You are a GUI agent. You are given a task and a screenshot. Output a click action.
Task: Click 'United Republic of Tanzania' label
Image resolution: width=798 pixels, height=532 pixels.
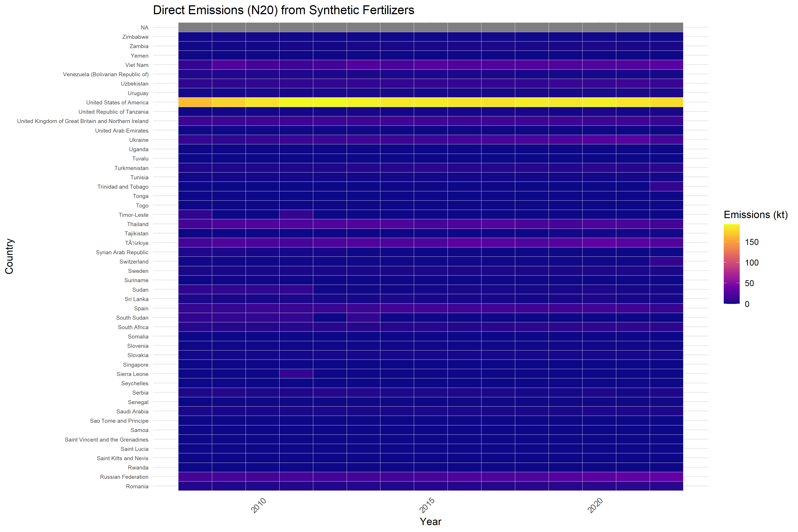[113, 112]
